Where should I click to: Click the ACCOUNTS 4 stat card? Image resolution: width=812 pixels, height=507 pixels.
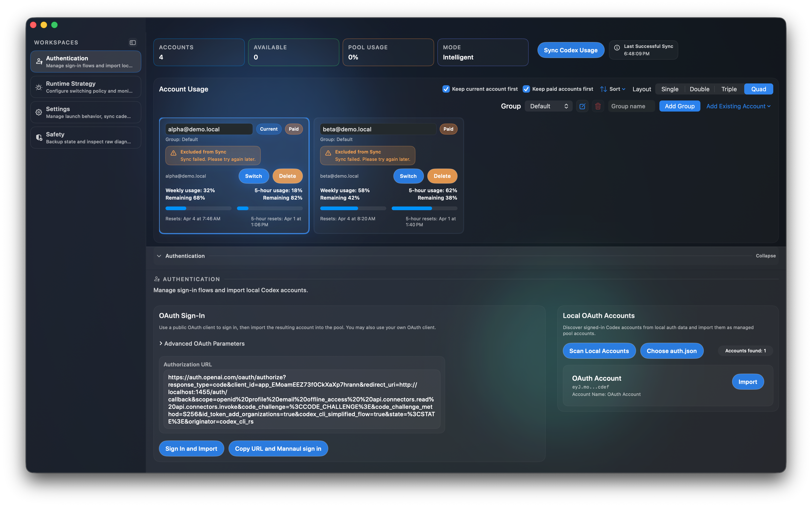click(x=199, y=52)
